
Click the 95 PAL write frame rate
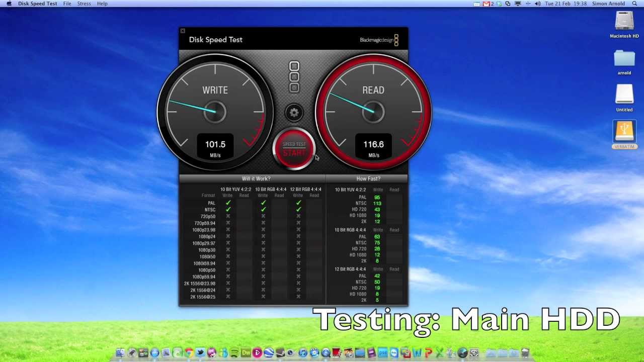pos(377,198)
